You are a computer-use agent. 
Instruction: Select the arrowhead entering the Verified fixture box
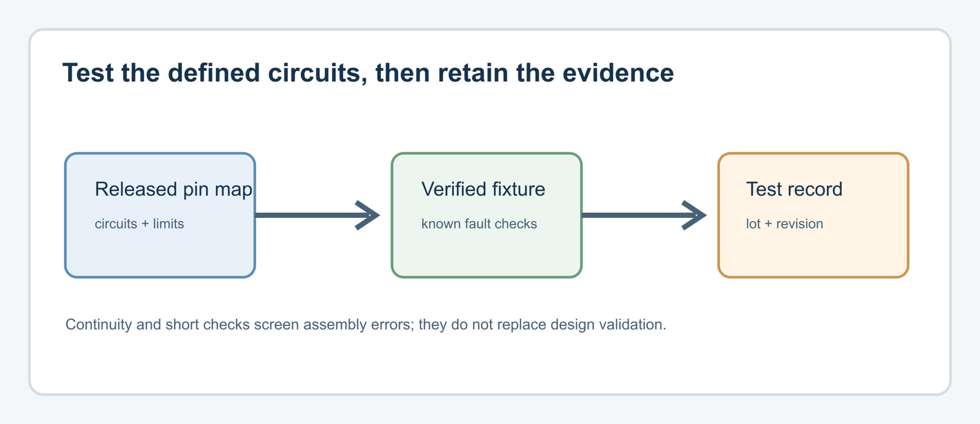(368, 215)
